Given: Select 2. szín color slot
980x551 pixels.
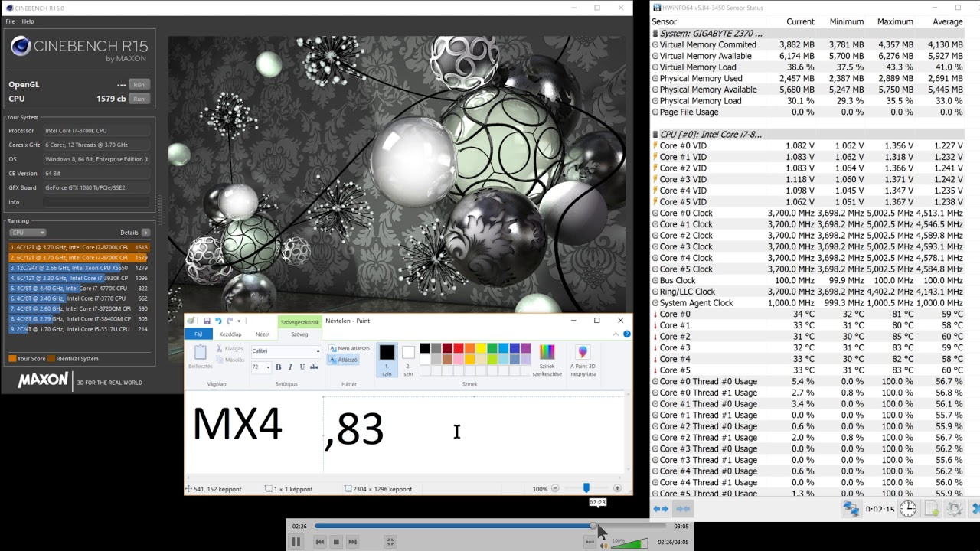Looking at the screenshot, I should [408, 360].
